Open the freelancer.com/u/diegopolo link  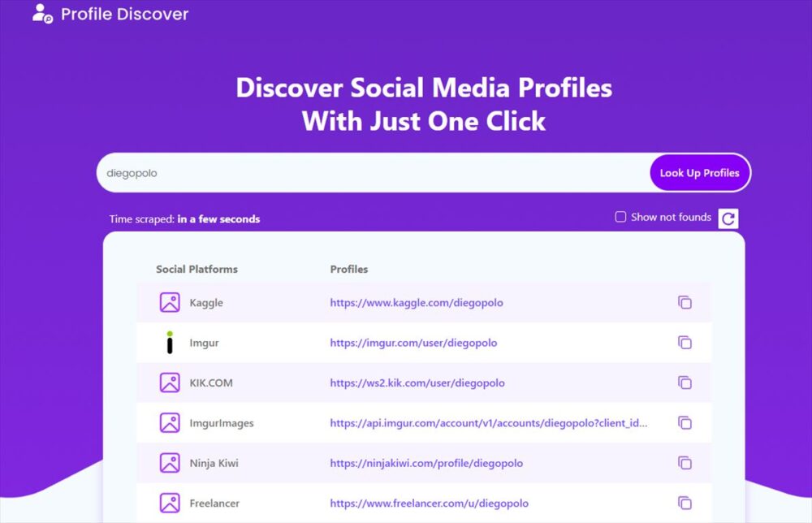(430, 504)
